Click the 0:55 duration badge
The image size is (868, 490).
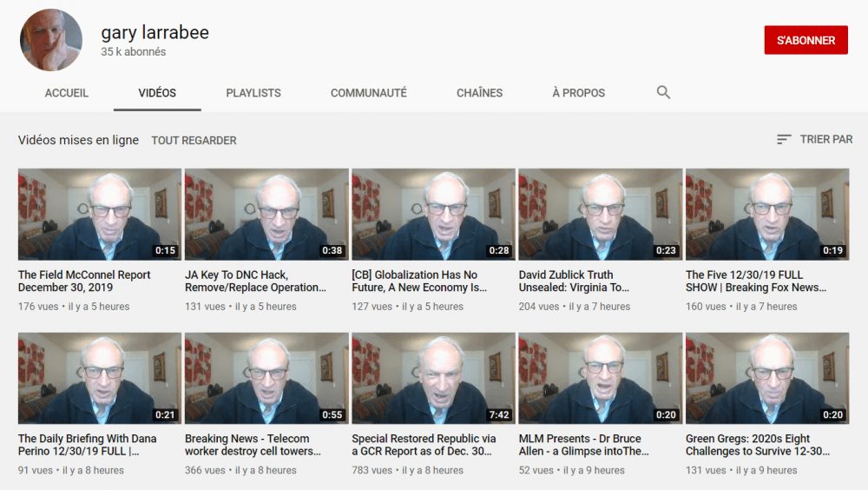pos(332,414)
